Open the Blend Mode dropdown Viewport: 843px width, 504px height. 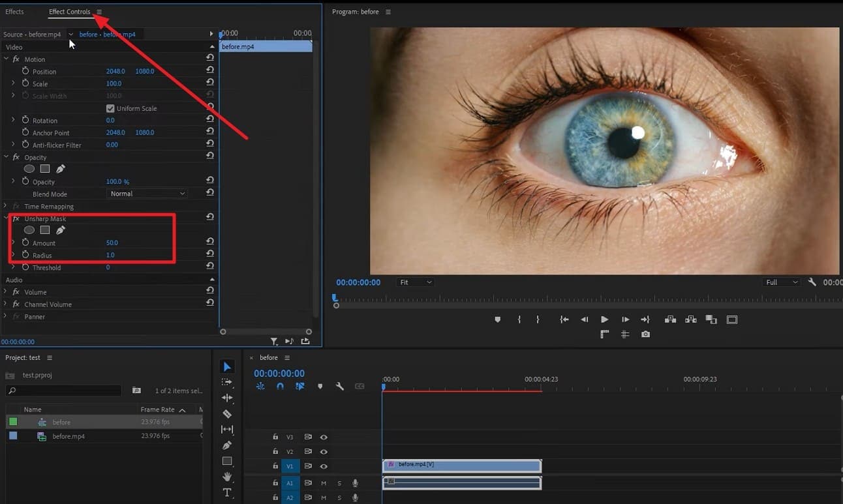pos(147,193)
